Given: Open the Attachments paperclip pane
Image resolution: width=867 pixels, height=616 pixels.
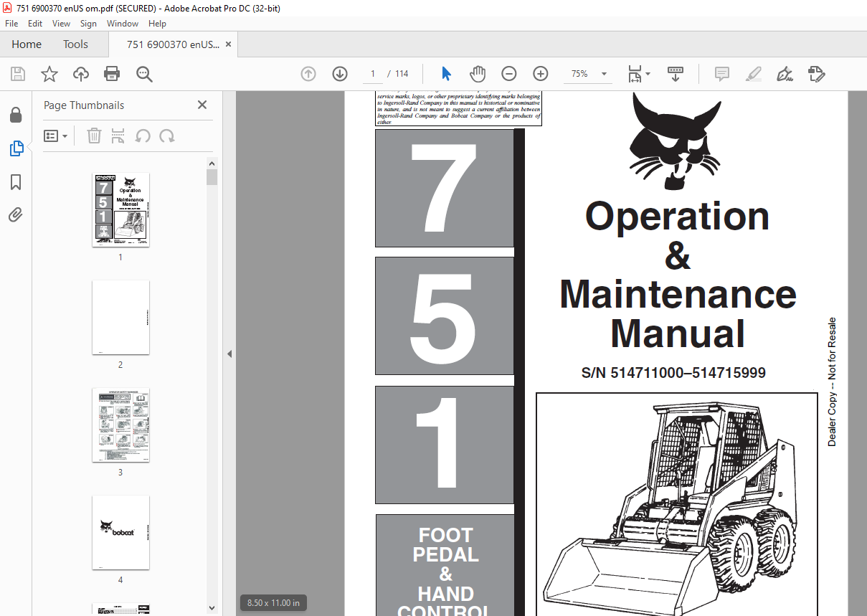Looking at the screenshot, I should (16, 215).
